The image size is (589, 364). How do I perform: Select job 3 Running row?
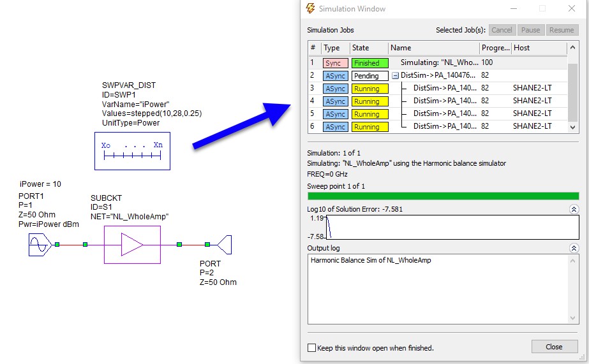(438, 88)
